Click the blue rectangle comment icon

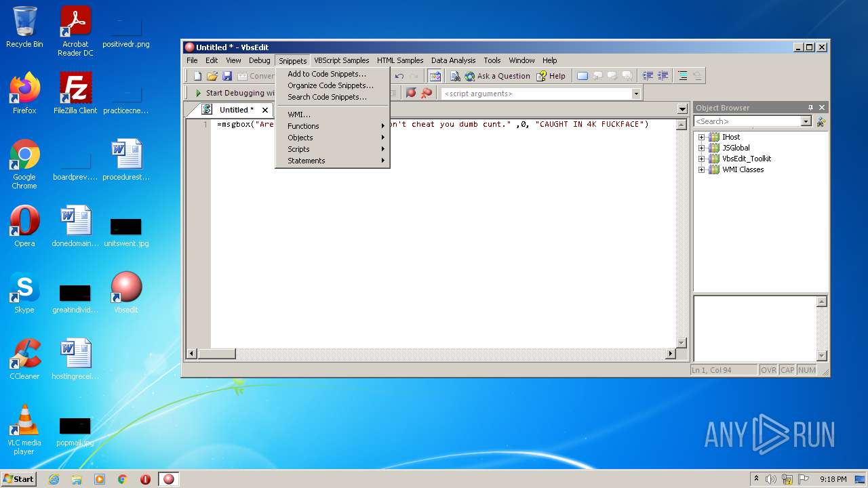point(583,76)
